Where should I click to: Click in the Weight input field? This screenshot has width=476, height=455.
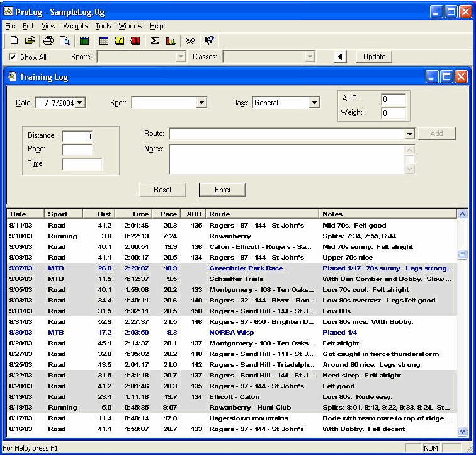(x=394, y=113)
